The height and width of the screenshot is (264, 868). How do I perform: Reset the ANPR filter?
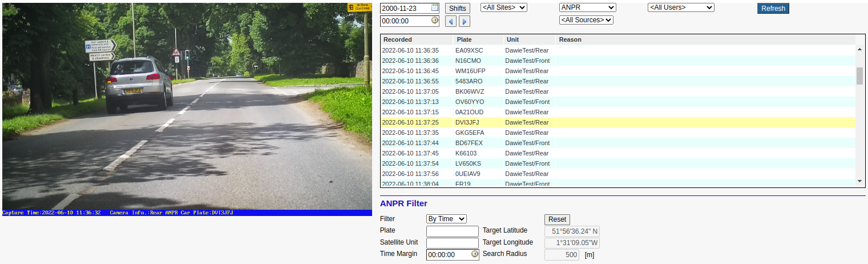(557, 219)
